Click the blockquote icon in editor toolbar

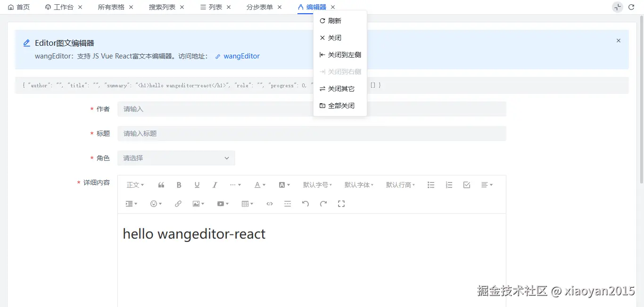tap(161, 185)
